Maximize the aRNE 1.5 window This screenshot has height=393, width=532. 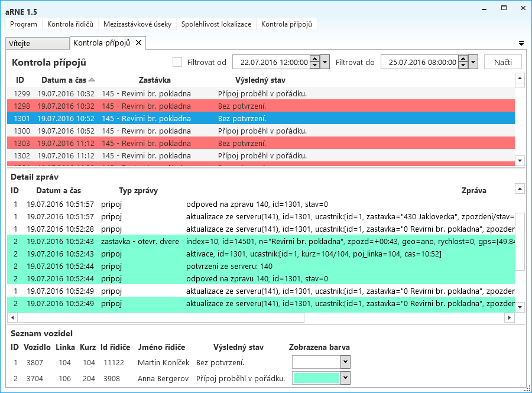(504, 8)
